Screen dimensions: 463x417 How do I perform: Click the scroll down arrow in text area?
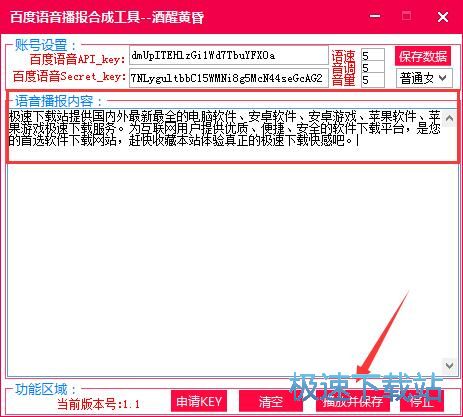tap(449, 365)
